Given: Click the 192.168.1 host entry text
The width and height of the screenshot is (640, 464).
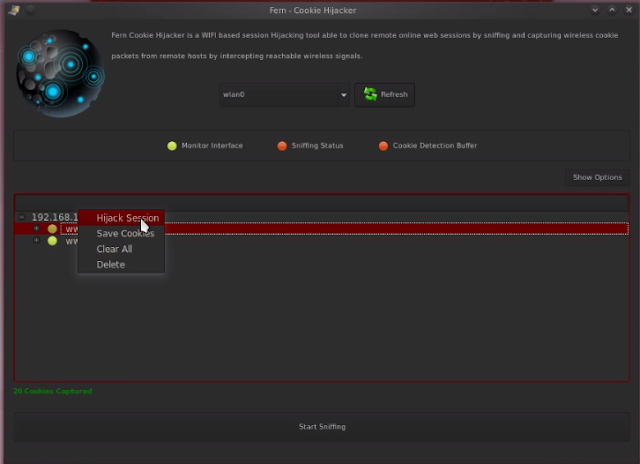Looking at the screenshot, I should click(x=55, y=217).
